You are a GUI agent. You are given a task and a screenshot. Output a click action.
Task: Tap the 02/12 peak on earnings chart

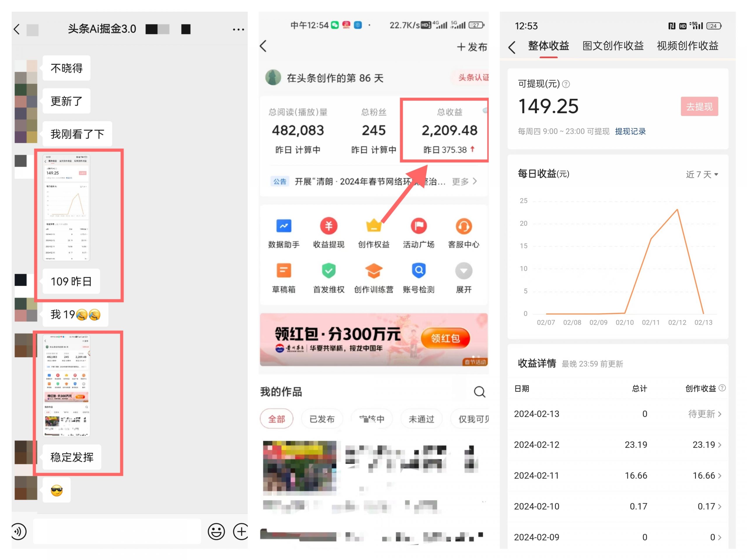pyautogui.click(x=677, y=210)
